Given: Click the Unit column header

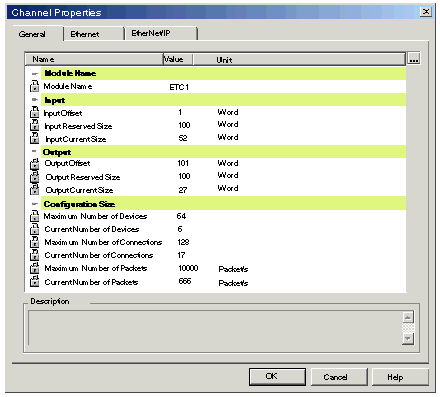Looking at the screenshot, I should 299,59.
